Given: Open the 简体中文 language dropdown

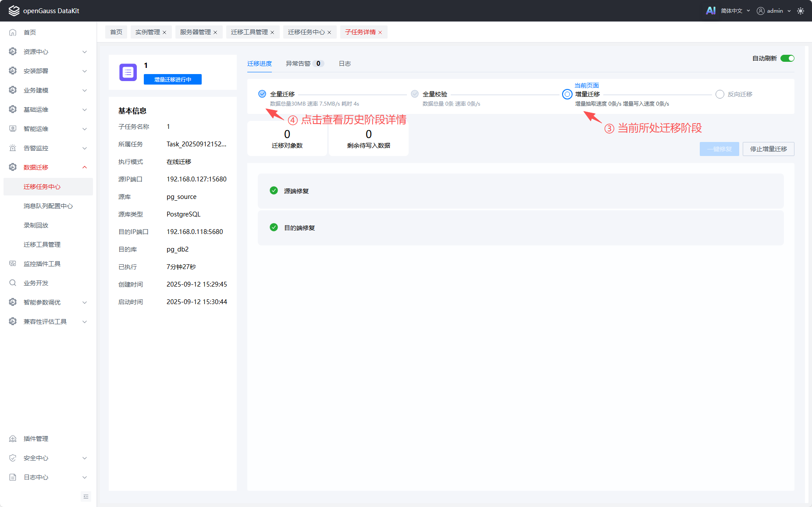Looking at the screenshot, I should coord(735,11).
